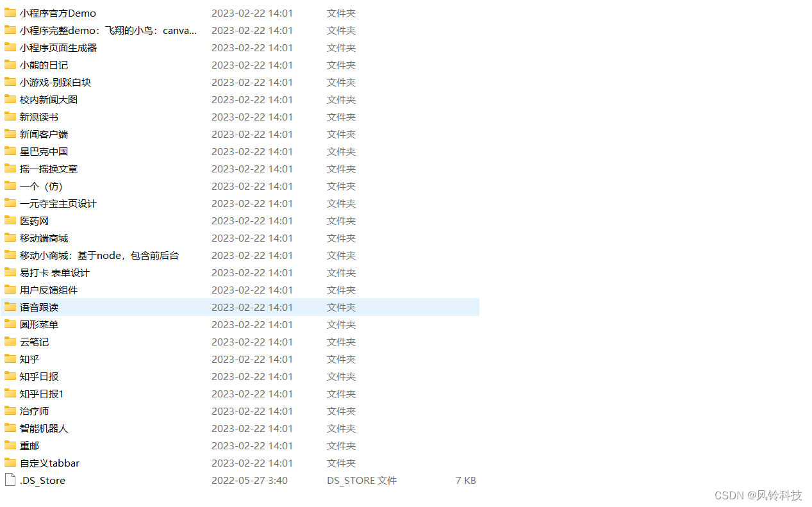Image resolution: width=812 pixels, height=507 pixels.
Task: Select the 自定义tabbar folder name
Action: (50, 463)
